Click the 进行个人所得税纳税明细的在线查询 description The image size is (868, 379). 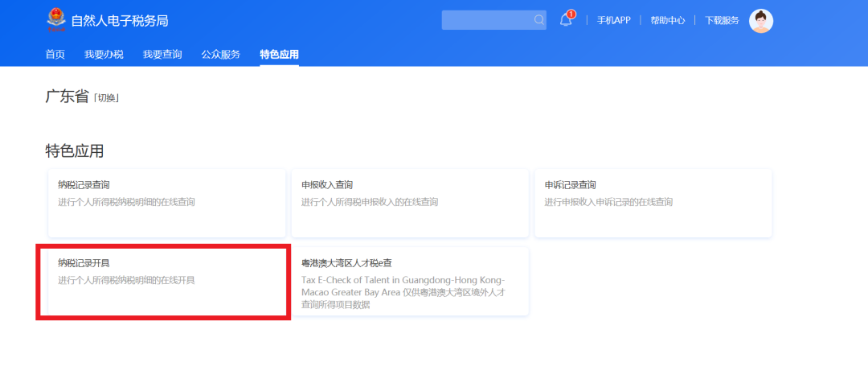[x=126, y=202]
